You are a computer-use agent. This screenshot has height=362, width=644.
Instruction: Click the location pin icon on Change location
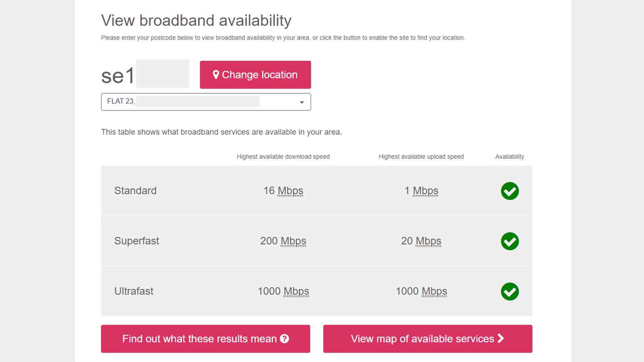point(216,74)
